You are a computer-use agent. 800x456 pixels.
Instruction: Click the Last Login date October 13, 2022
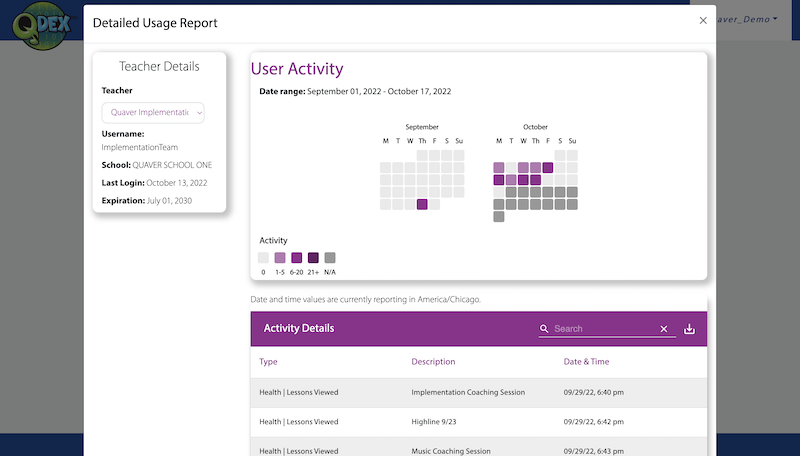click(177, 183)
